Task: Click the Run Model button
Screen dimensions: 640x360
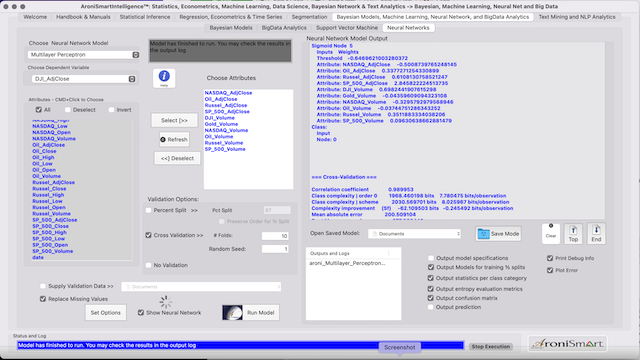Action: click(x=260, y=313)
